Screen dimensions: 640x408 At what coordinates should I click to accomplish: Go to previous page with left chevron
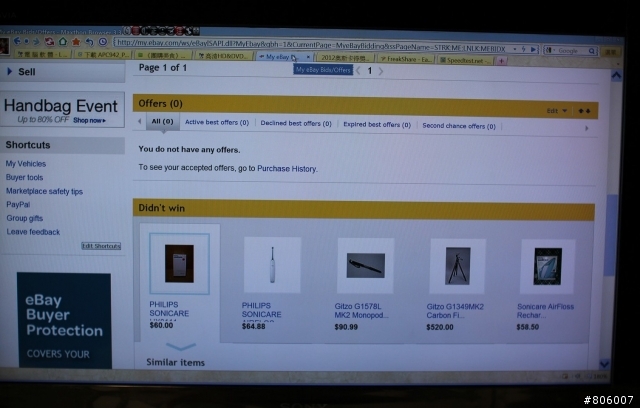tap(358, 71)
